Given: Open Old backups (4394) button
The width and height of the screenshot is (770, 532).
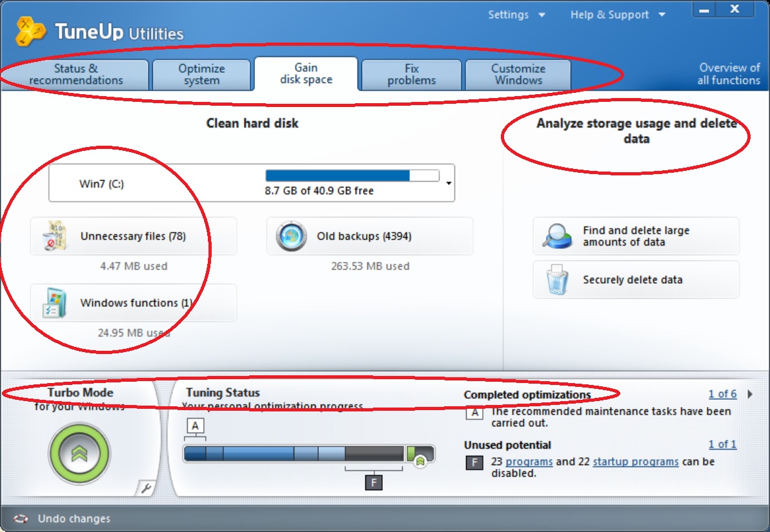Looking at the screenshot, I should point(370,236).
